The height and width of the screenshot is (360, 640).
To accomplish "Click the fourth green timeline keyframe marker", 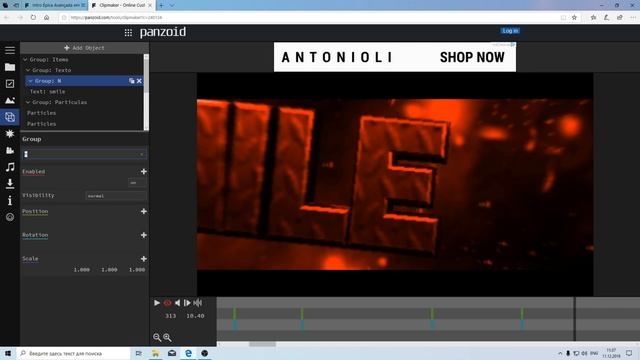I will pyautogui.click(x=522, y=314).
